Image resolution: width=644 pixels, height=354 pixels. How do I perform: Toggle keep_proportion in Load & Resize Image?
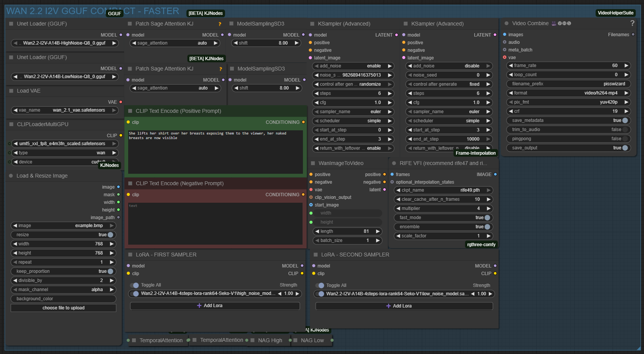(110, 271)
